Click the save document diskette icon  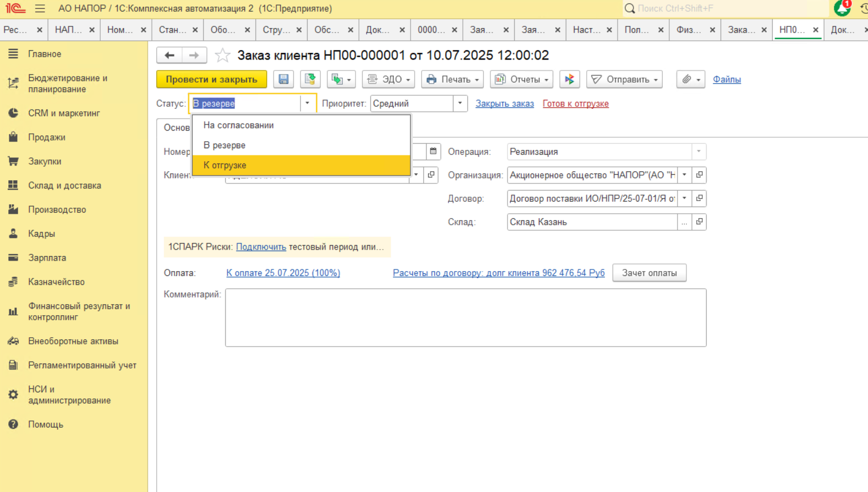coord(283,79)
